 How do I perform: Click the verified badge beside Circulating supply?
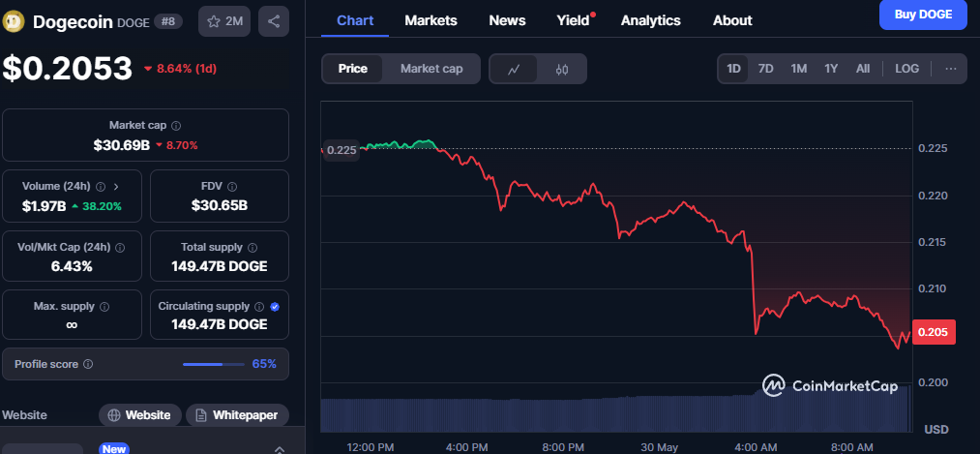(x=275, y=307)
